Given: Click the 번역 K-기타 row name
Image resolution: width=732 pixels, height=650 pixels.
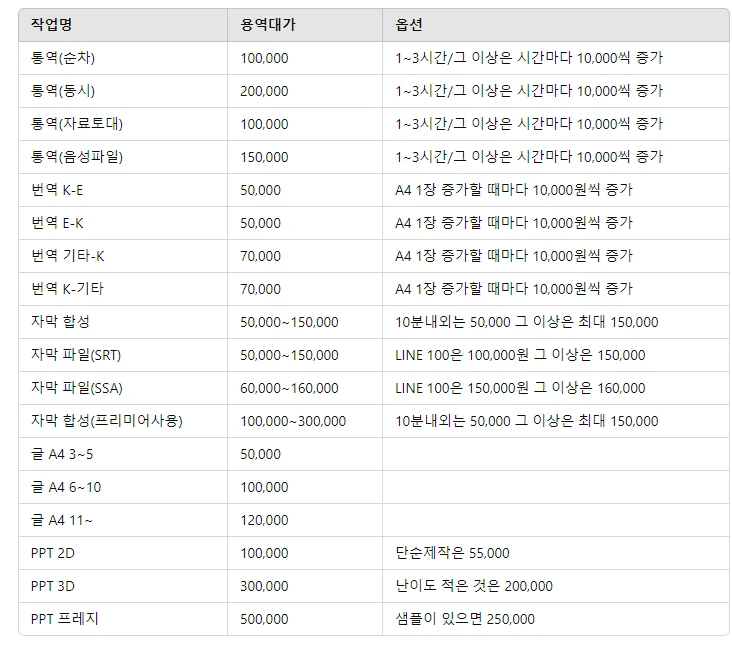Looking at the screenshot, I should (67, 289).
